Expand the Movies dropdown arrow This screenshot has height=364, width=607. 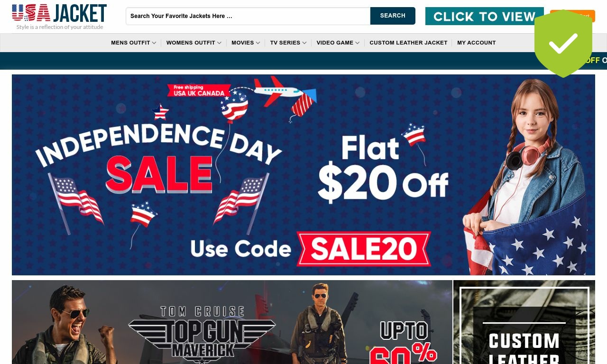point(258,43)
